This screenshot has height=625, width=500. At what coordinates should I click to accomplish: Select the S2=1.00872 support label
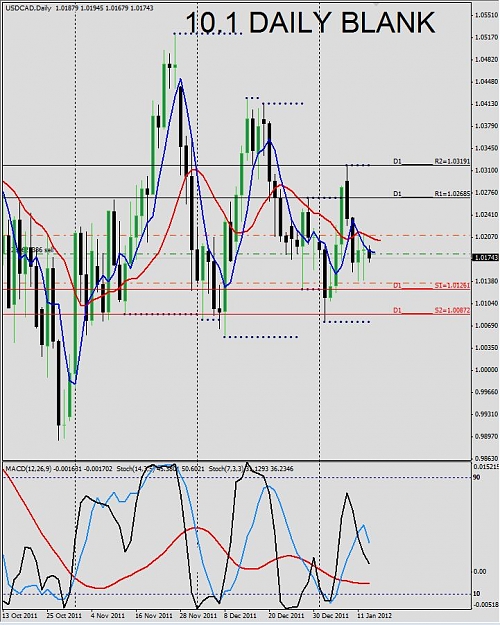tap(452, 310)
